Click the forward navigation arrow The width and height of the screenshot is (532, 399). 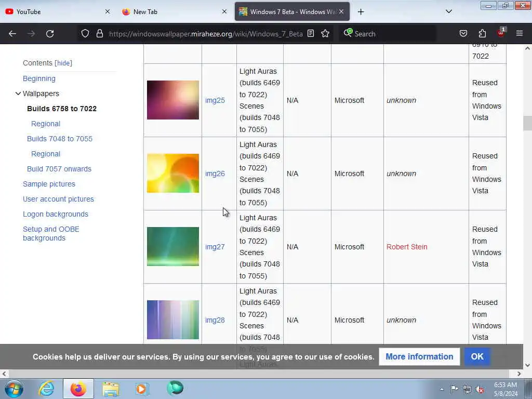coord(31,34)
